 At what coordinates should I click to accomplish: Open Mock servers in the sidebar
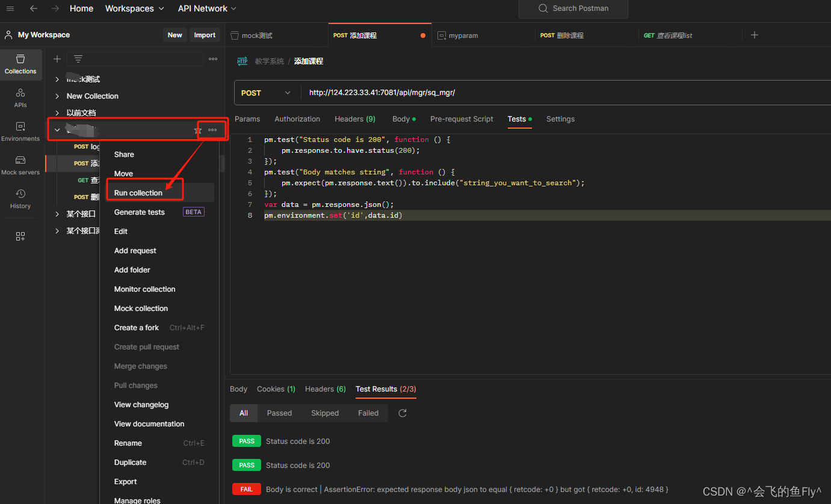pos(20,165)
